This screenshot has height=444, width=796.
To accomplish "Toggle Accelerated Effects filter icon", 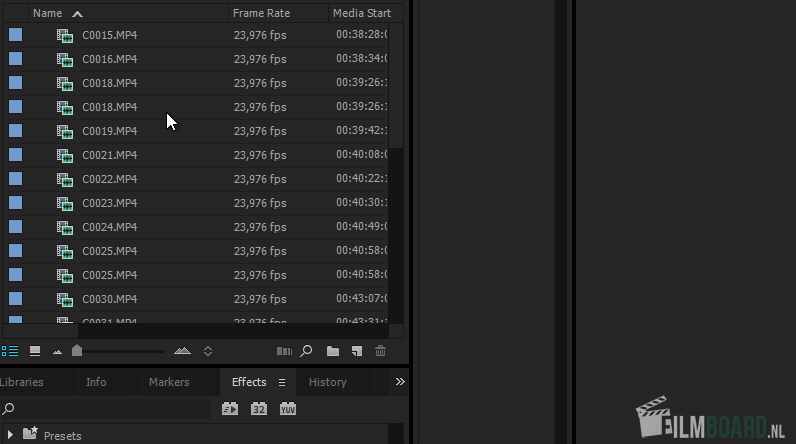I will (x=230, y=408).
